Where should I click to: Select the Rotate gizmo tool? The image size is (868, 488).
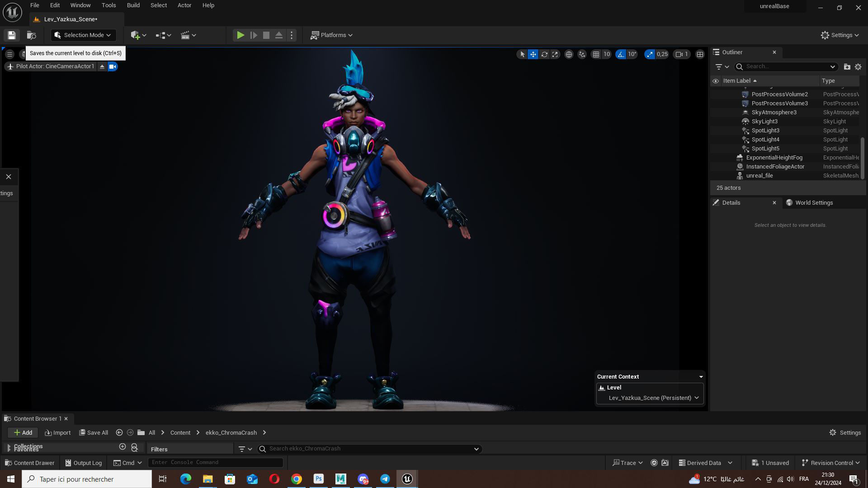coord(544,54)
